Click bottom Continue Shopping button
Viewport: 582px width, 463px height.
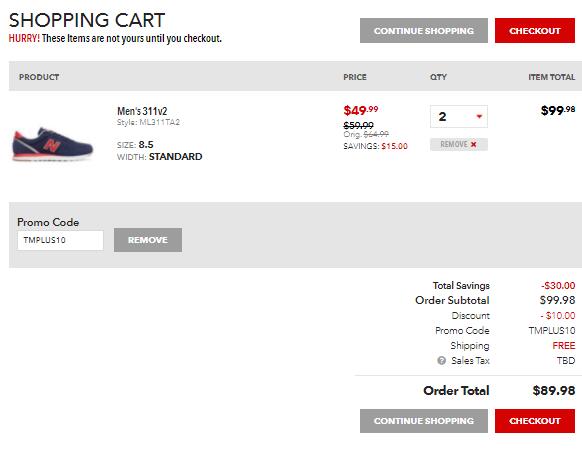[x=424, y=421]
